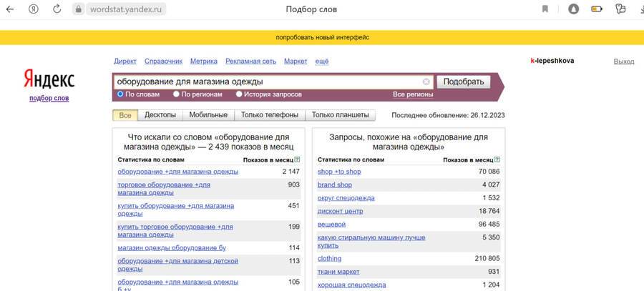The image size is (644, 291).
Task: Click the 96 485 shows value
Action: click(489, 224)
